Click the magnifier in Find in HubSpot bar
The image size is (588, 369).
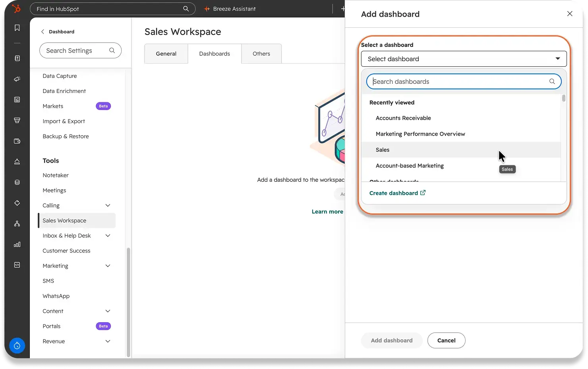186,9
